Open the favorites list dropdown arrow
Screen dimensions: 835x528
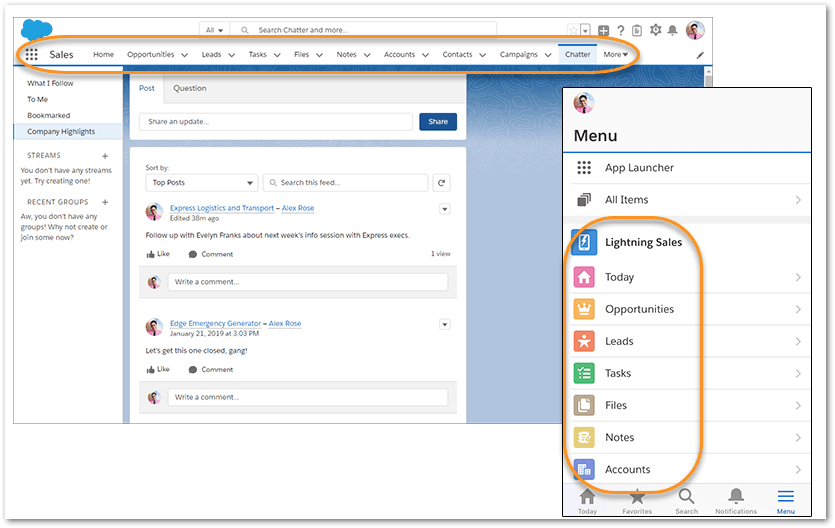585,30
